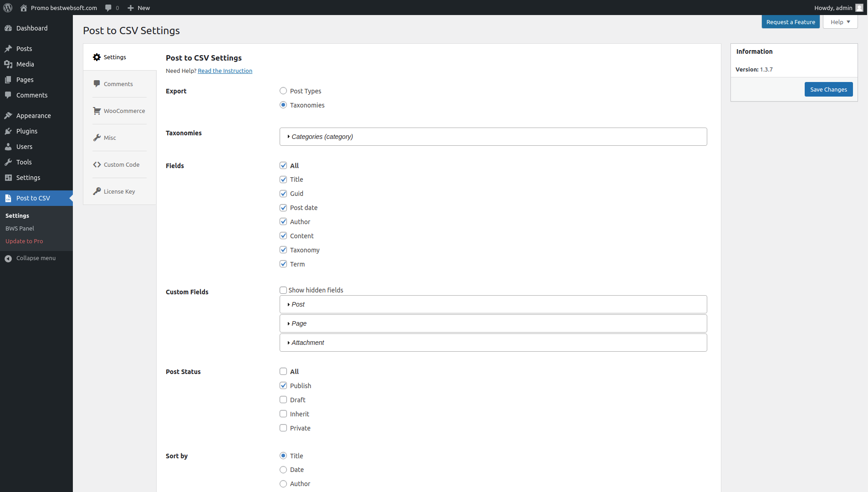
Task: Sort by Date radio button
Action: (x=283, y=470)
